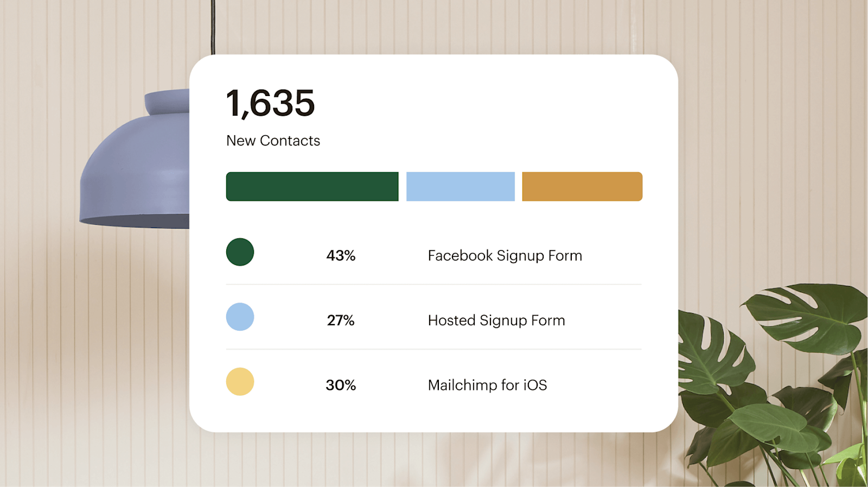The height and width of the screenshot is (487, 868).
Task: Select the orange bar segment
Action: 582,186
